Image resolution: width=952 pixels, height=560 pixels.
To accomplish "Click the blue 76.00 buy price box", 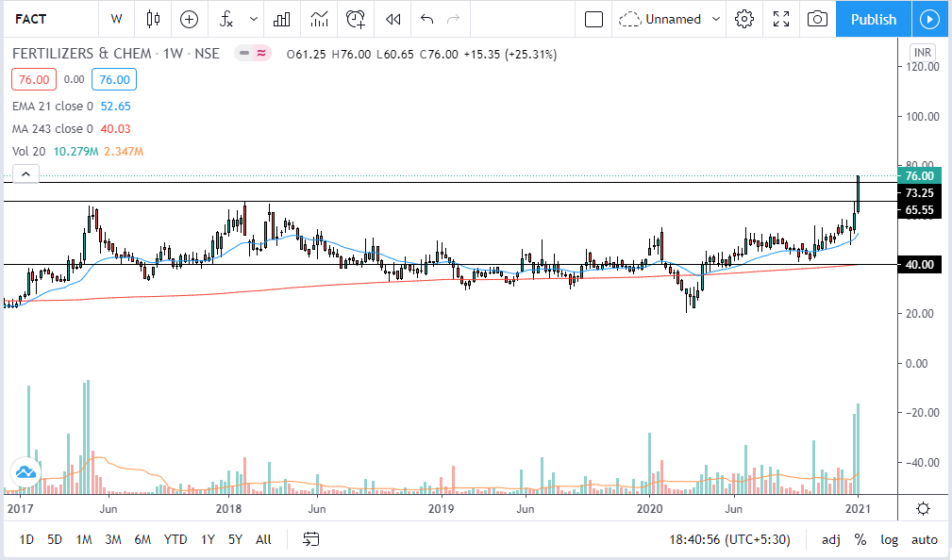I will tap(114, 79).
